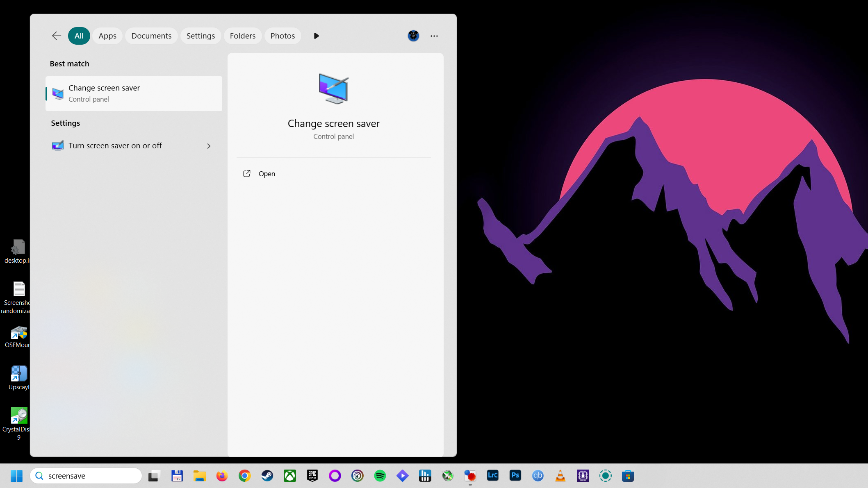The width and height of the screenshot is (868, 488).
Task: Open the blue diamond play app on taskbar
Action: (x=403, y=476)
